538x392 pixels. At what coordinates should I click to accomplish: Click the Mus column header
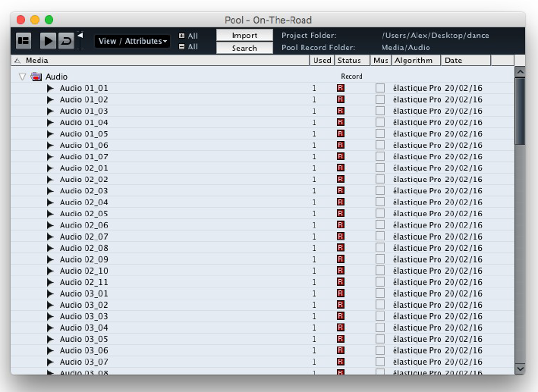coord(380,61)
